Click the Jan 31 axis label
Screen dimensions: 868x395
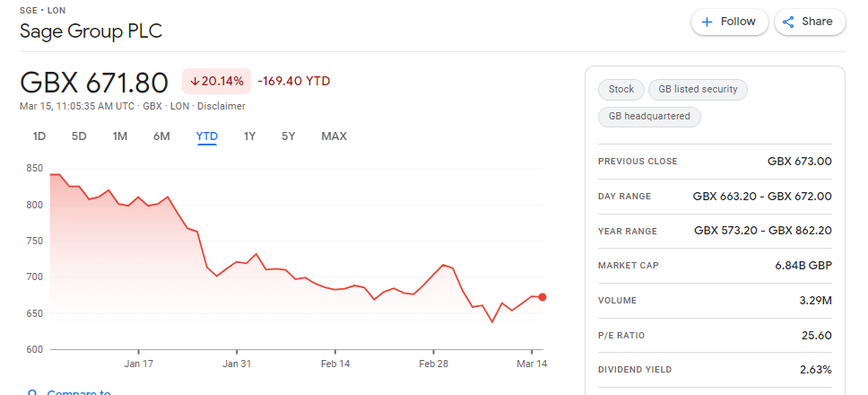(x=237, y=364)
